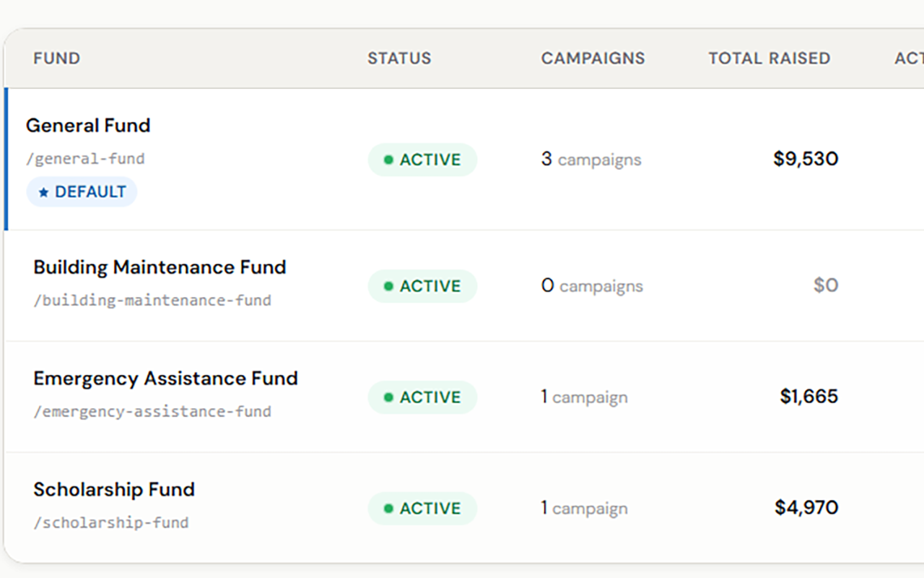This screenshot has width=924, height=578.
Task: Open the Scholarship Fund details
Action: coord(114,489)
